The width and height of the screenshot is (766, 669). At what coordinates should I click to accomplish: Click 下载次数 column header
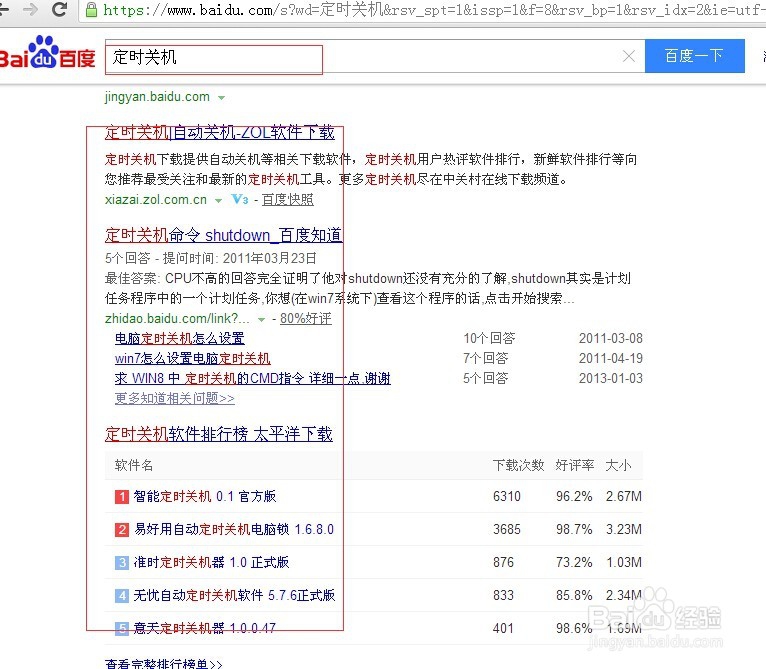pos(518,465)
